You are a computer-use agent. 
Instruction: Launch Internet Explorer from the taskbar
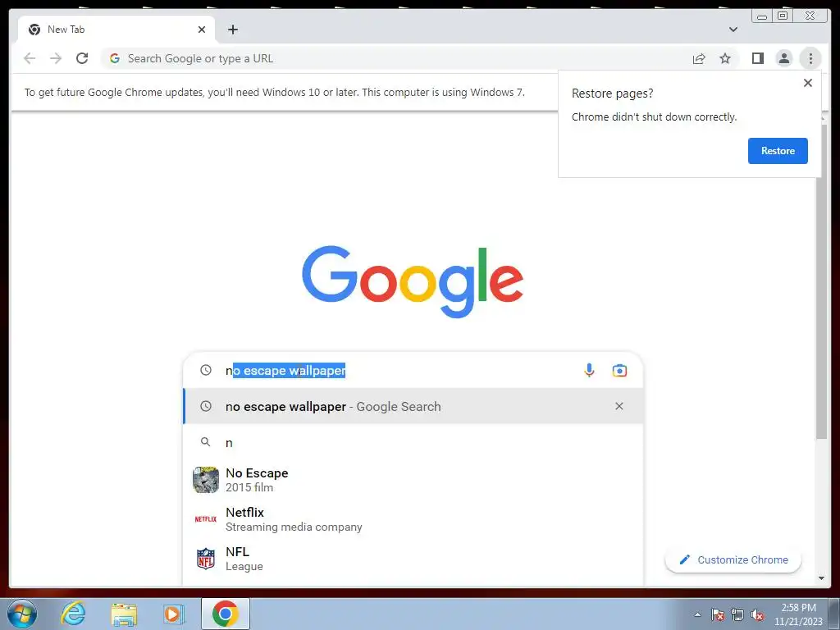pos(73,614)
